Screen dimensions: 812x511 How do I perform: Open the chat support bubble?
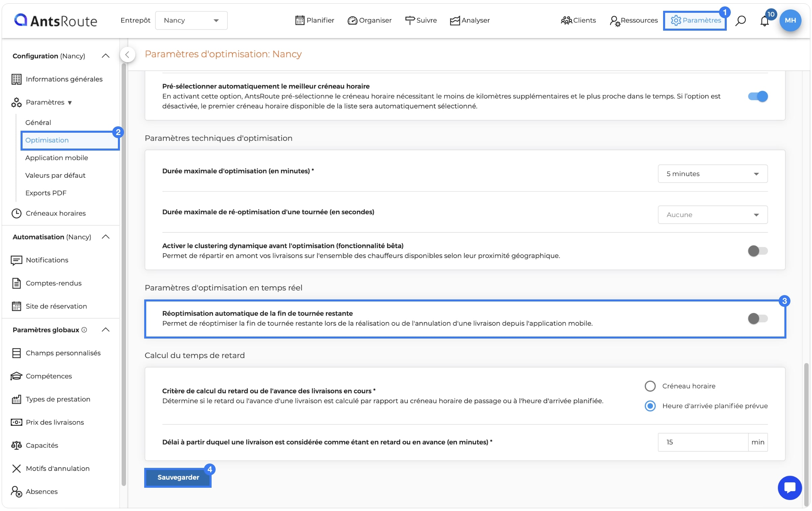(x=789, y=487)
